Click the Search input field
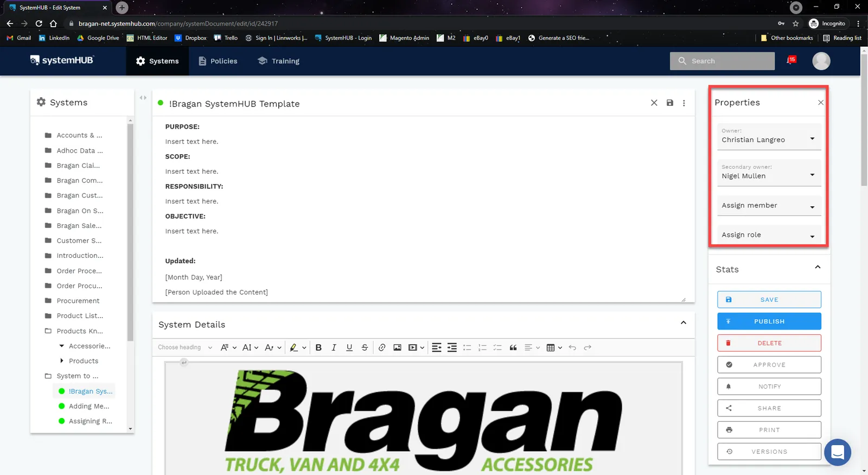The width and height of the screenshot is (868, 475). point(722,61)
